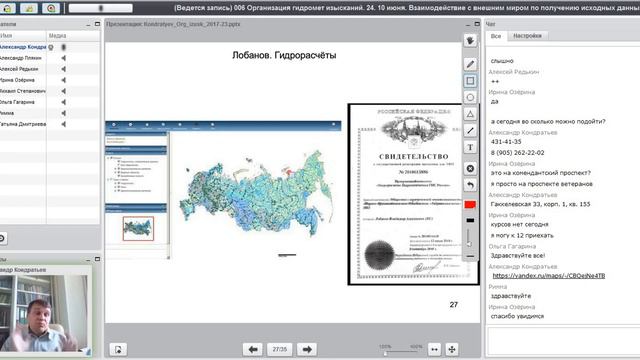The width and height of the screenshot is (640, 360).
Task: Minimize the attendees panel
Action: pos(88,24)
